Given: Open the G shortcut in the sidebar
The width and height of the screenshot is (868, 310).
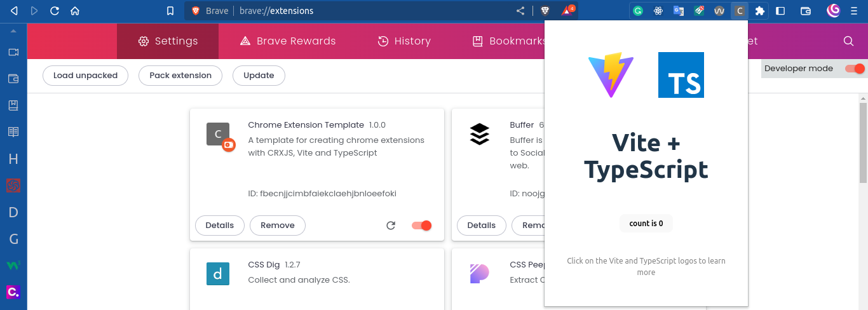Looking at the screenshot, I should pyautogui.click(x=13, y=239).
